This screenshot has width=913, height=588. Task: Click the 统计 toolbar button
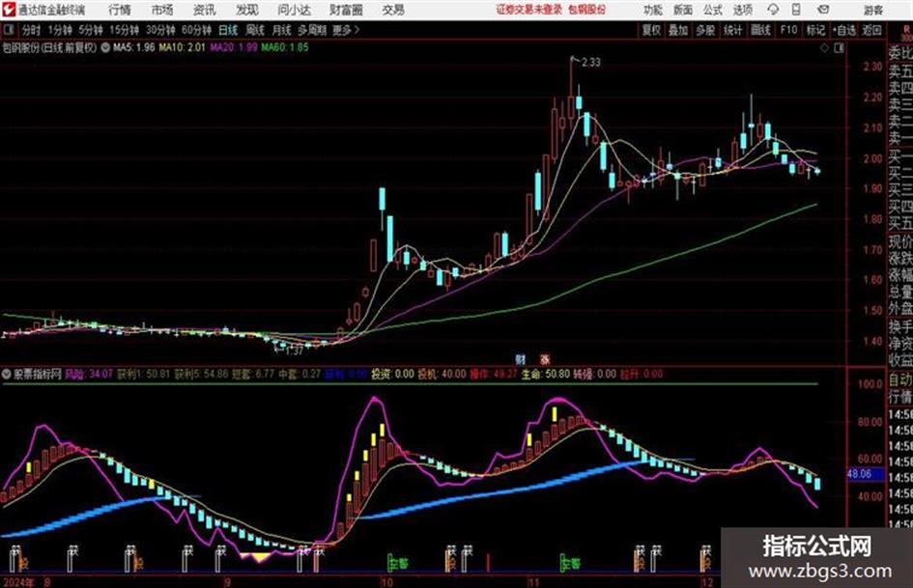733,30
